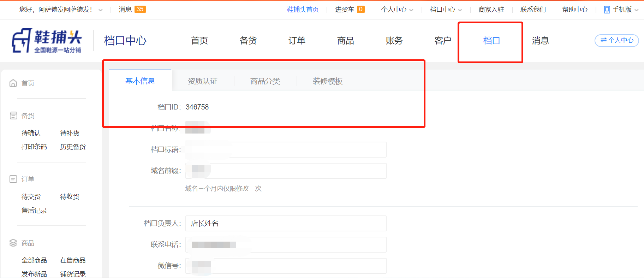Open the 鞋捕头首页 link

coord(303,10)
